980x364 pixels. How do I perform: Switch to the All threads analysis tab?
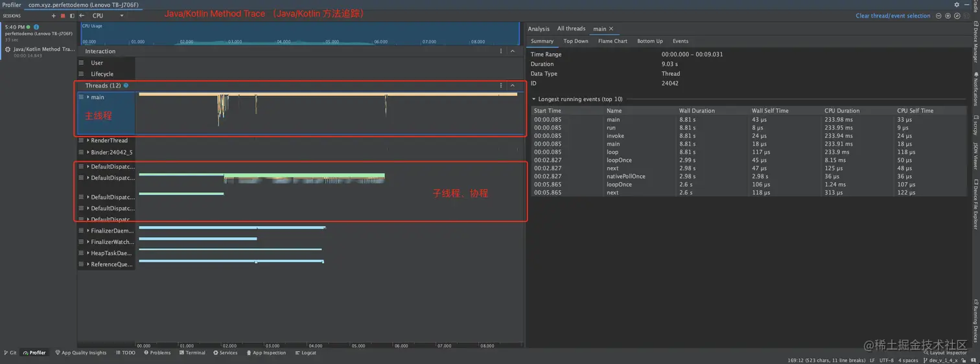[571, 28]
